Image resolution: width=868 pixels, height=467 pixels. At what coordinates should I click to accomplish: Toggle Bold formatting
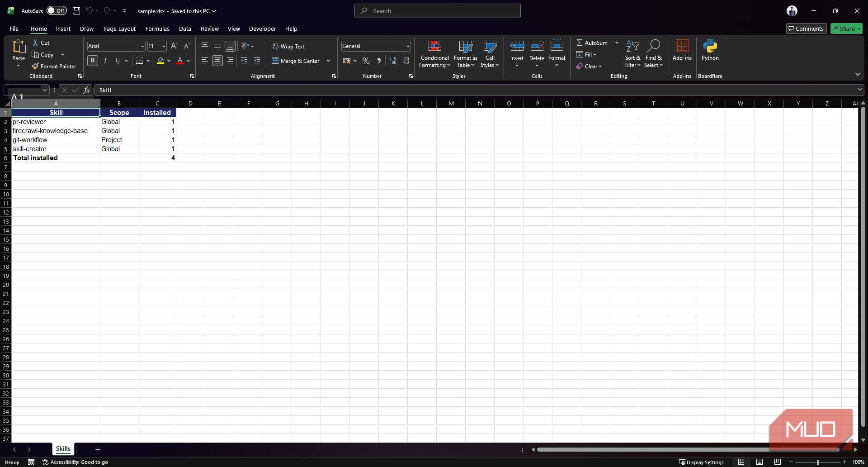tap(92, 61)
